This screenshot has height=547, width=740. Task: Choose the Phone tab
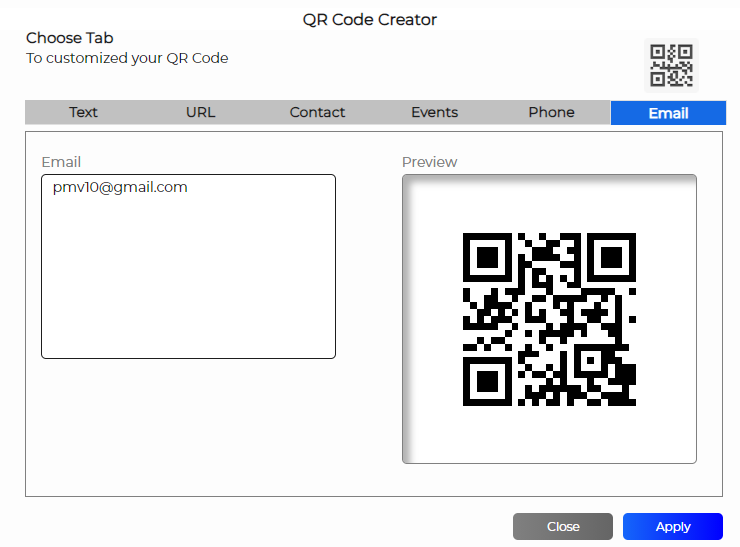click(x=552, y=112)
